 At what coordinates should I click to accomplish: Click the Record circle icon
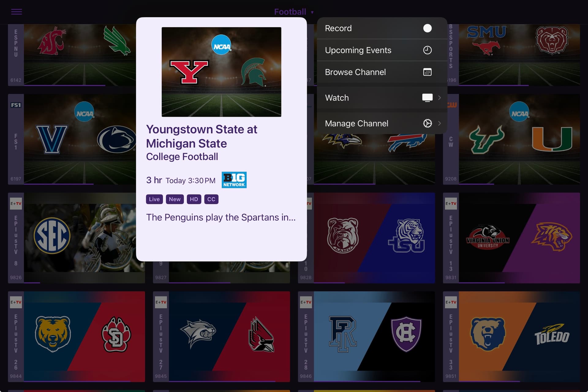[x=427, y=28]
